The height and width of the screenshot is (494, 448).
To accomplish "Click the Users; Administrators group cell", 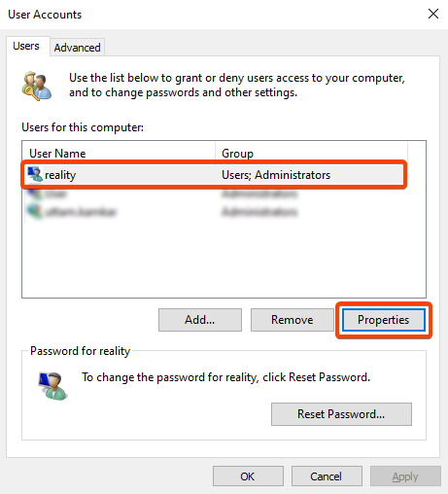I will pyautogui.click(x=276, y=175).
